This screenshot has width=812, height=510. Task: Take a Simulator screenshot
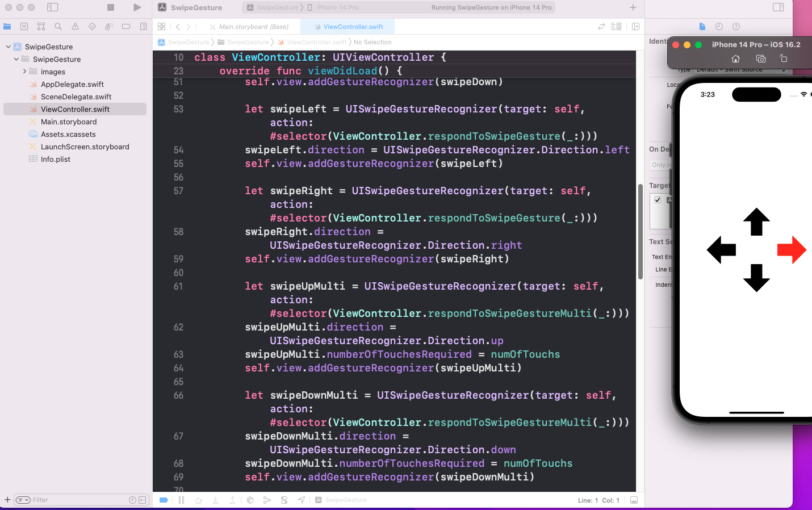[x=761, y=58]
